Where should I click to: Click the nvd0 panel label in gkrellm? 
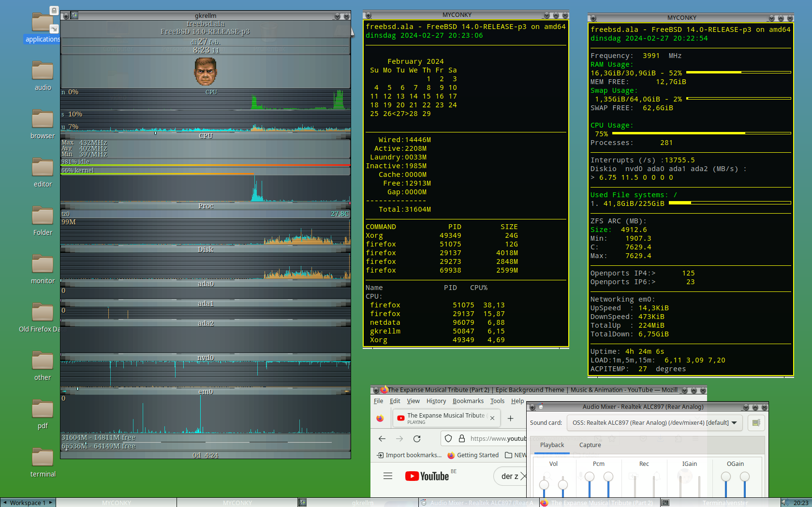click(x=206, y=358)
